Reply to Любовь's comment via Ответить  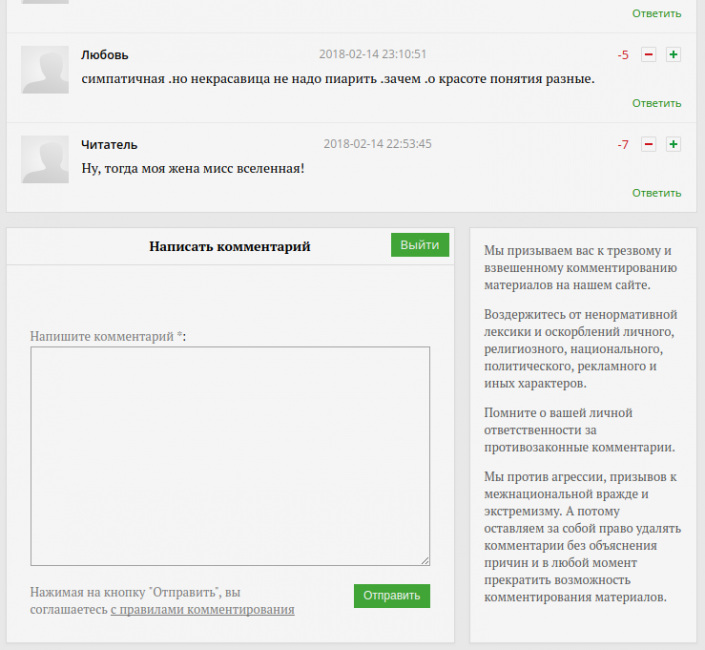point(656,103)
